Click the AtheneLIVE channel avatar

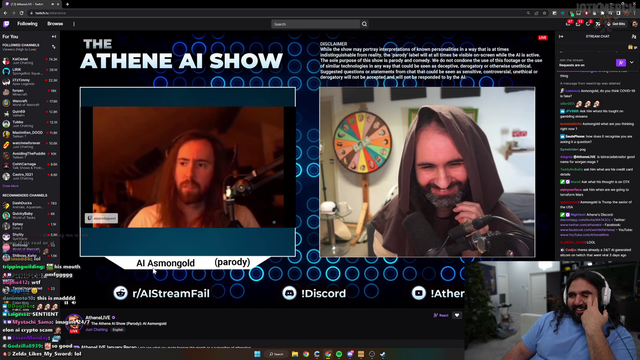74,323
